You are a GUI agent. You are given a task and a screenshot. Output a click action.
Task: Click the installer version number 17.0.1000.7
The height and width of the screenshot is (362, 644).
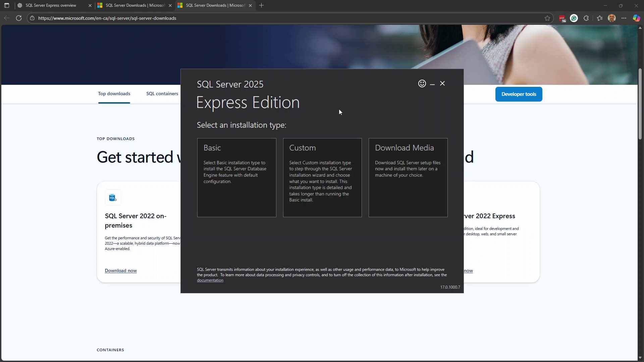(x=450, y=287)
